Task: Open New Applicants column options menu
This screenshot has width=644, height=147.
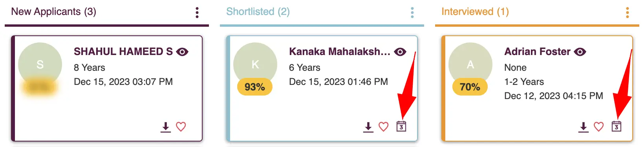Action: [x=197, y=13]
